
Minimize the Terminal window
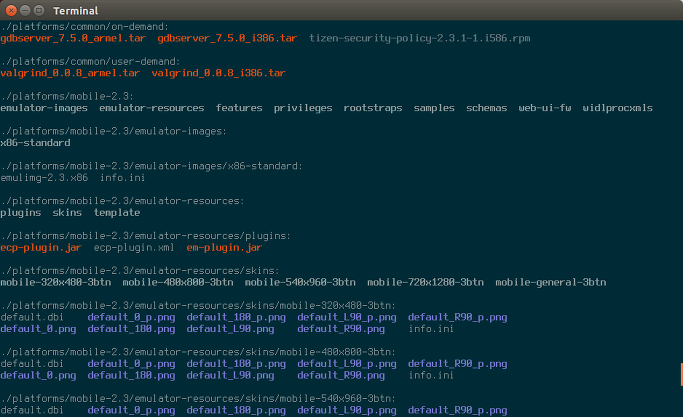[x=25, y=10]
